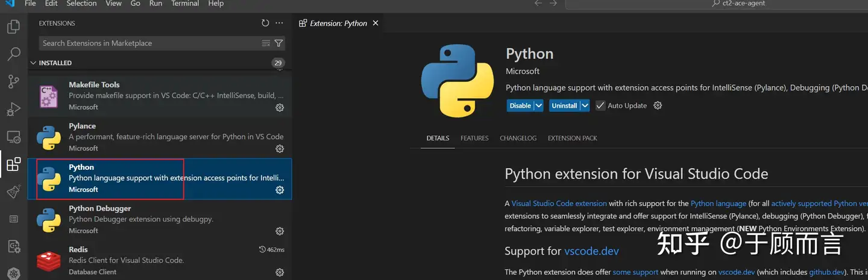Switch to the DETAILS tab
Image resolution: width=868 pixels, height=280 pixels.
click(438, 138)
